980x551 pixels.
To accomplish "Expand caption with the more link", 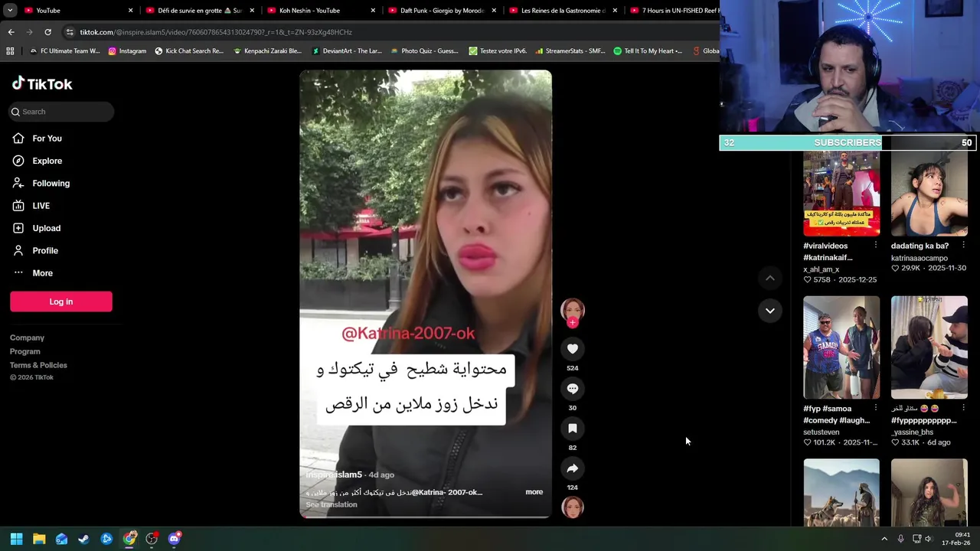I will pos(534,492).
